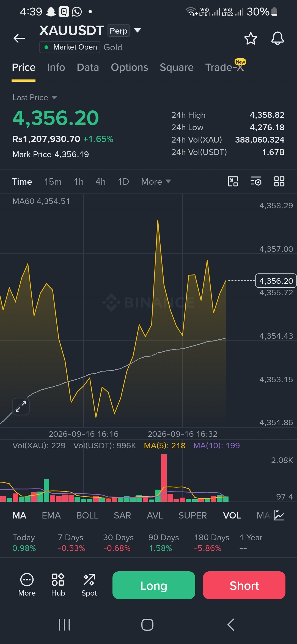Open the Last Price dropdown
This screenshot has height=644, width=297.
pos(35,97)
